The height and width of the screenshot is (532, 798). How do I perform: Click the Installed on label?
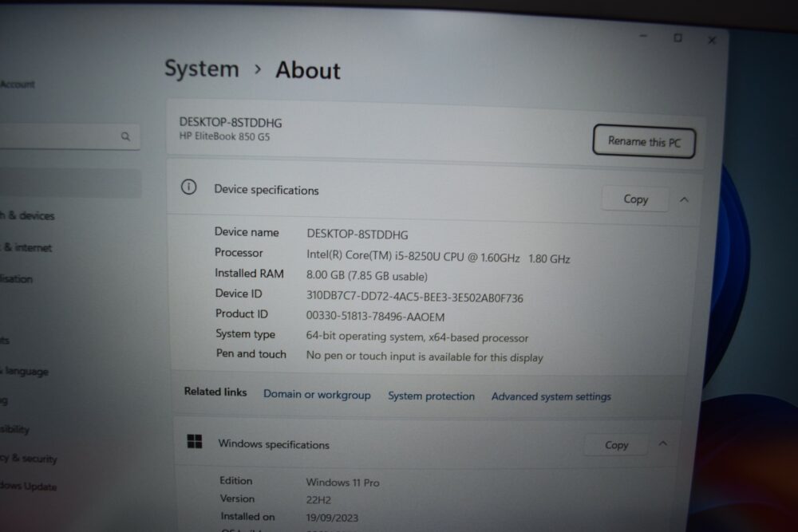coord(248,517)
